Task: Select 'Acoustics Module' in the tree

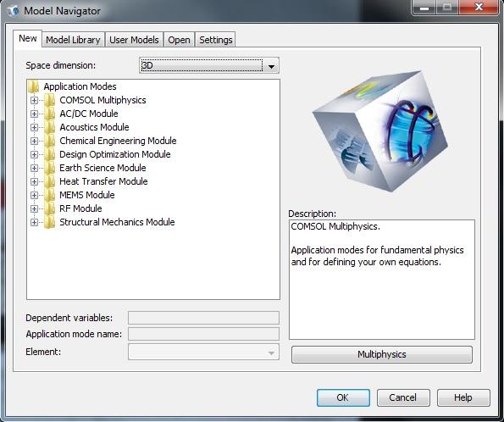Action: pyautogui.click(x=94, y=127)
